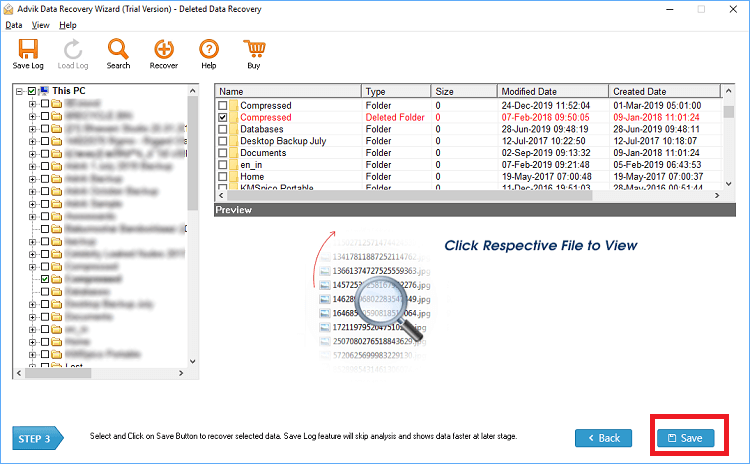Click file list scroll down arrow
Screen dimensions: 750x464
(728, 184)
